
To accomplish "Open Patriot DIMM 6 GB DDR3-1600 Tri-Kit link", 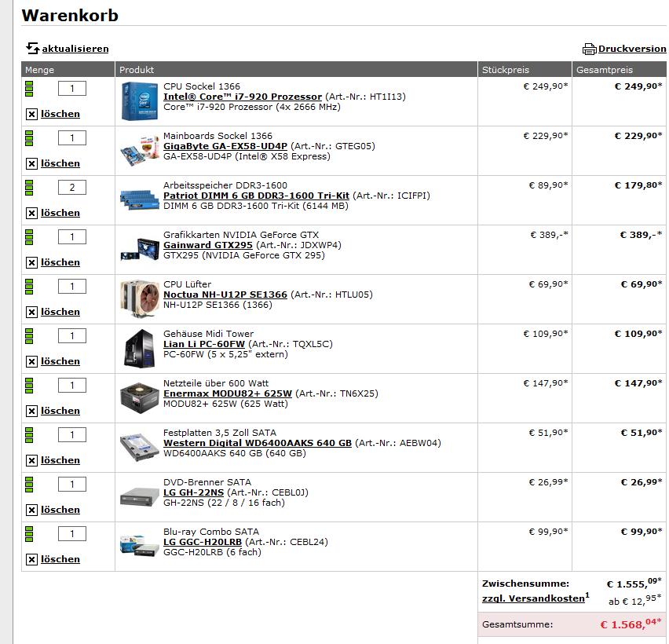I will (256, 196).
